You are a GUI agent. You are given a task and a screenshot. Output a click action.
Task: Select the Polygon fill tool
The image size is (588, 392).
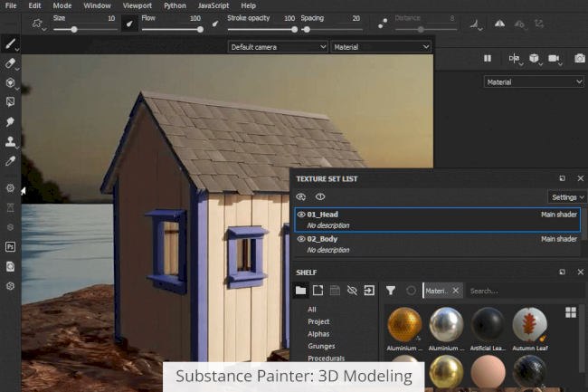click(10, 101)
